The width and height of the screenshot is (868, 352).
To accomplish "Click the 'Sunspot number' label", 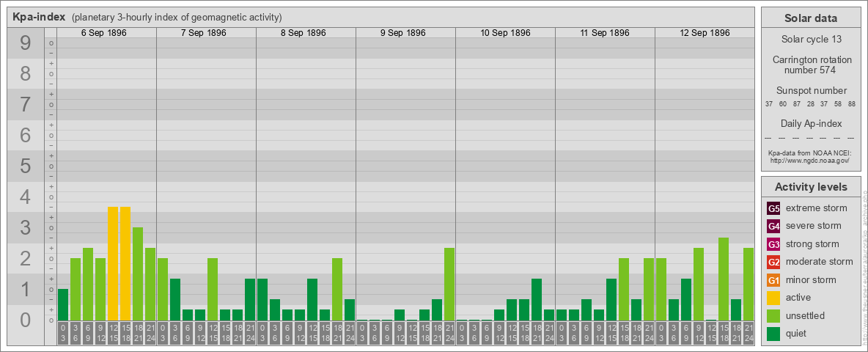I will 811,91.
